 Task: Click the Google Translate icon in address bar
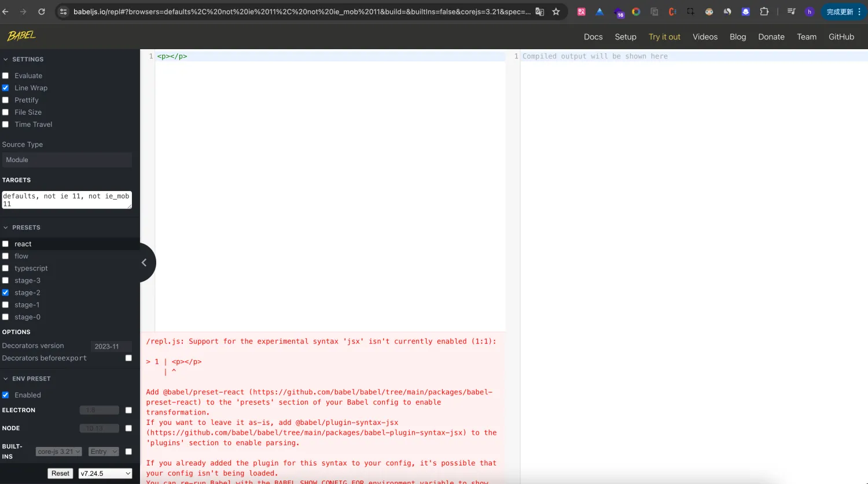[x=540, y=11]
